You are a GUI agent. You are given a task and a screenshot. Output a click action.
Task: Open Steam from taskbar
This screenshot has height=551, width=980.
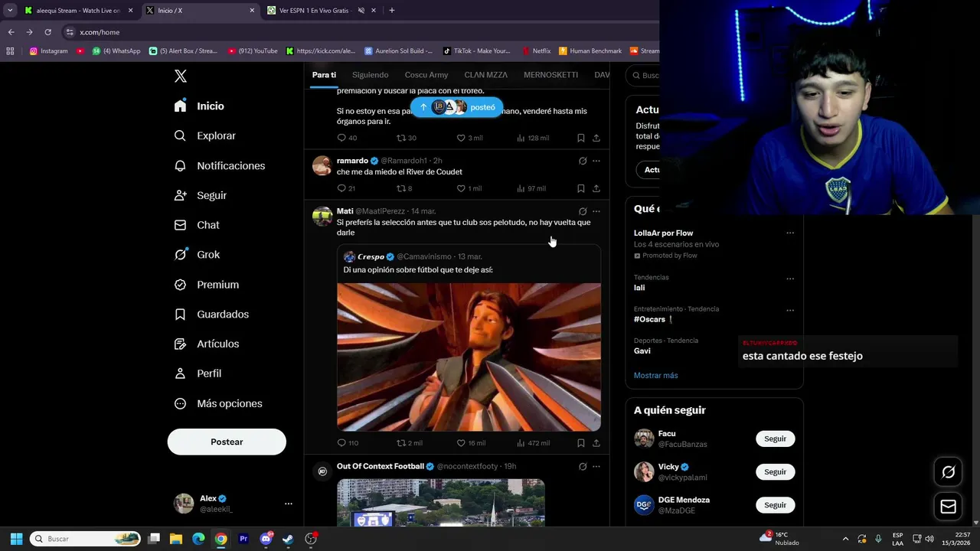[288, 539]
